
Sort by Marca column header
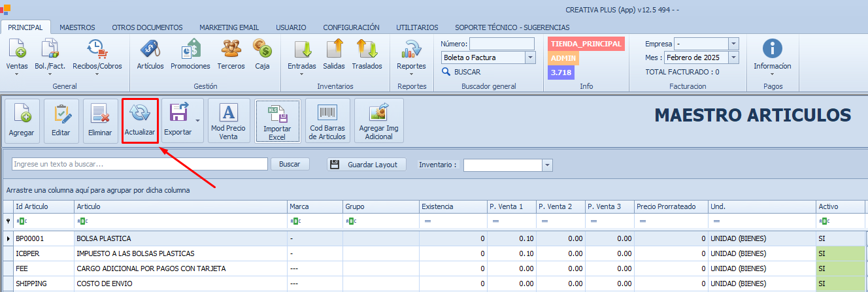314,206
